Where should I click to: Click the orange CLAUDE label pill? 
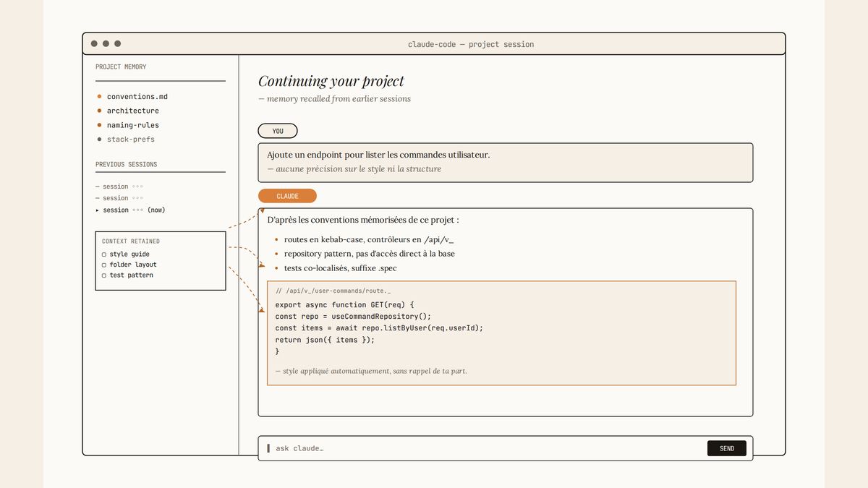[287, 196]
